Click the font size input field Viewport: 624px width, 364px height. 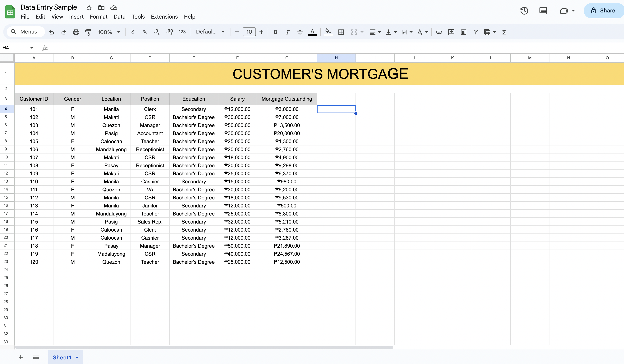[x=249, y=32]
